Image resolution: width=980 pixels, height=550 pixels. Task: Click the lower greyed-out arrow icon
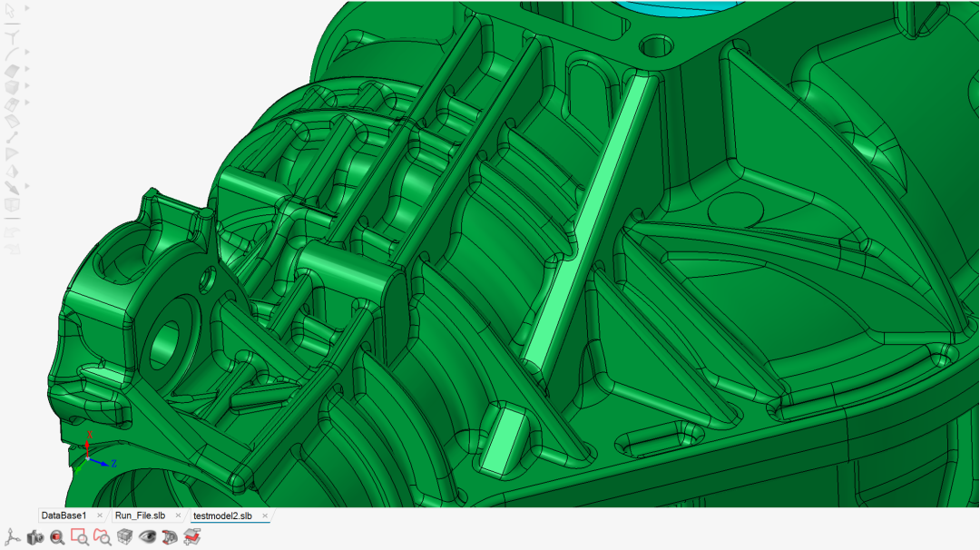[12, 249]
